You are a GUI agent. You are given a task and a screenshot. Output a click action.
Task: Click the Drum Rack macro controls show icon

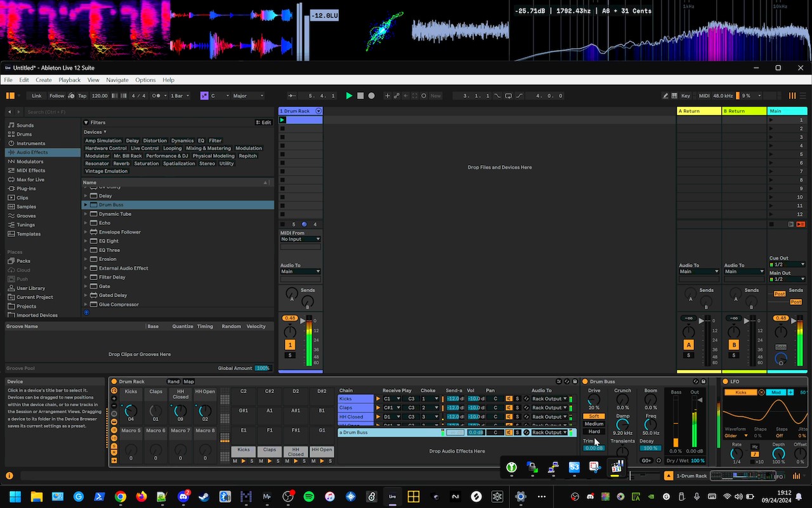[x=114, y=391]
